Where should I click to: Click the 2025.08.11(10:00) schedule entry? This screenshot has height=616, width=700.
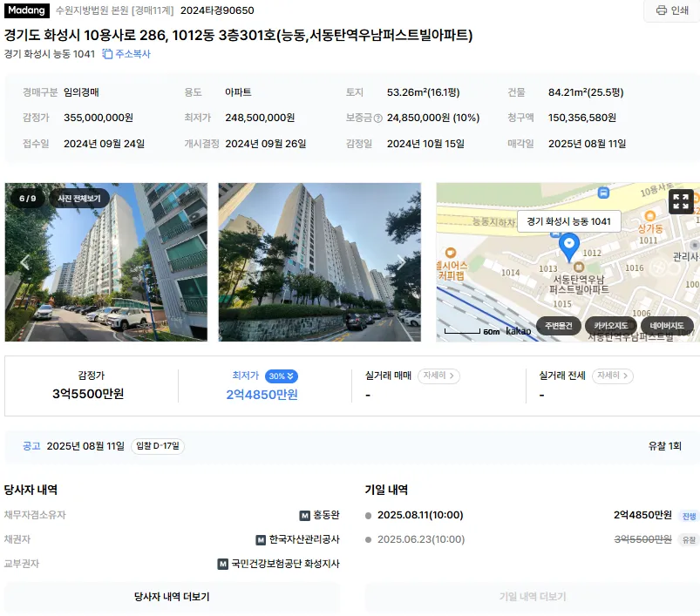coord(420,515)
